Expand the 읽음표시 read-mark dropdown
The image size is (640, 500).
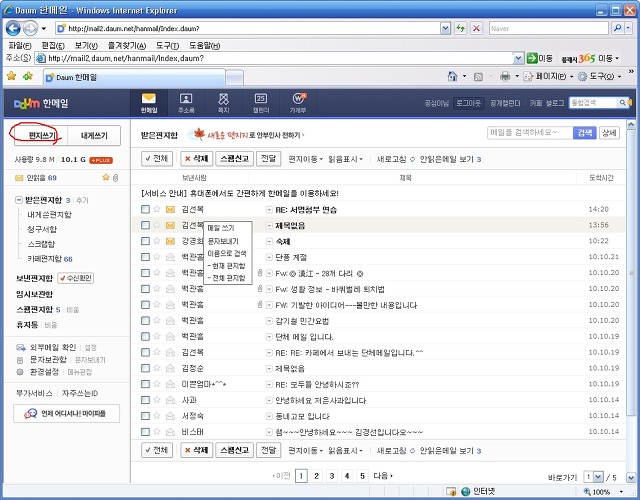coord(346,159)
